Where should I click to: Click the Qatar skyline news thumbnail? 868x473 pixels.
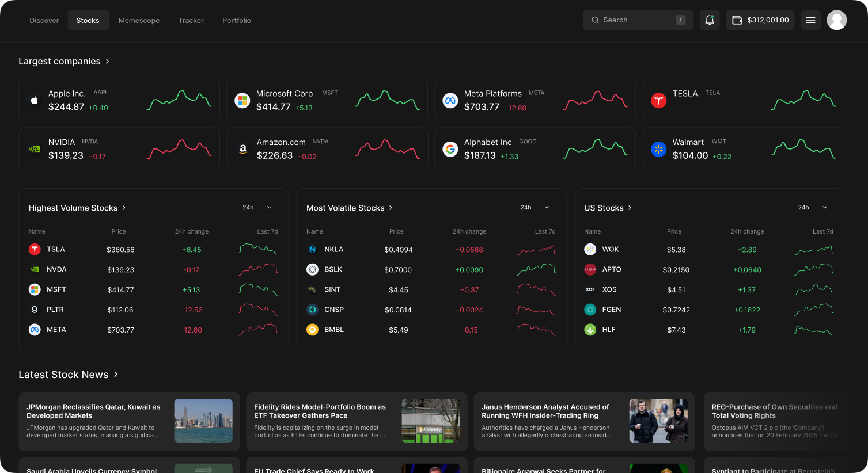point(203,421)
